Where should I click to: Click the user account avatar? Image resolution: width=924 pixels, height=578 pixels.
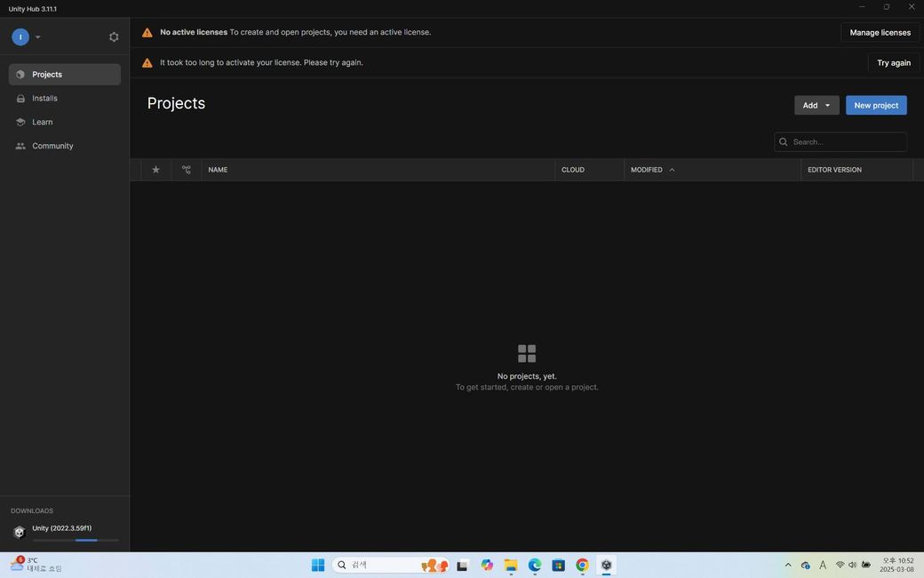(x=20, y=37)
